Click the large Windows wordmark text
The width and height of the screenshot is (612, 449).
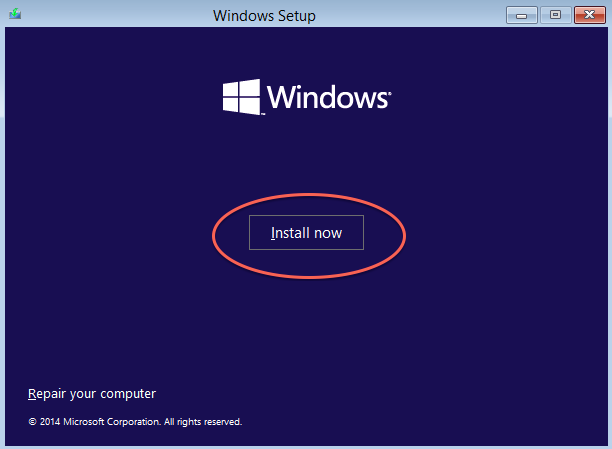coord(327,98)
